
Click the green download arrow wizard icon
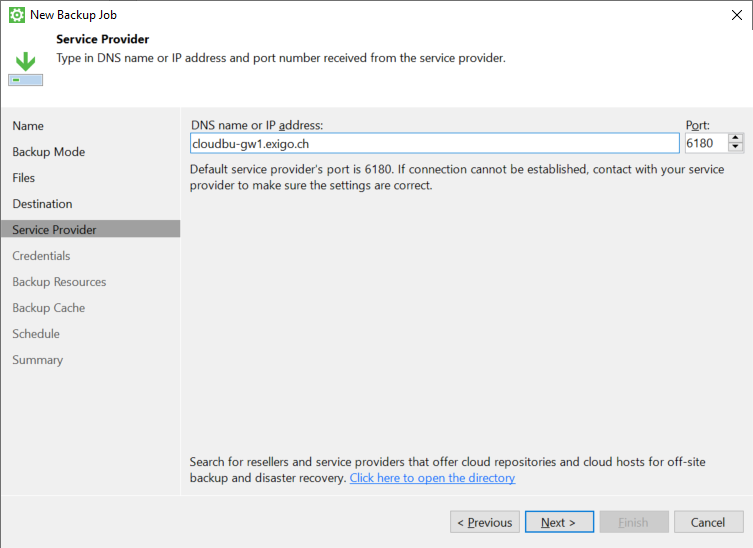point(25,69)
